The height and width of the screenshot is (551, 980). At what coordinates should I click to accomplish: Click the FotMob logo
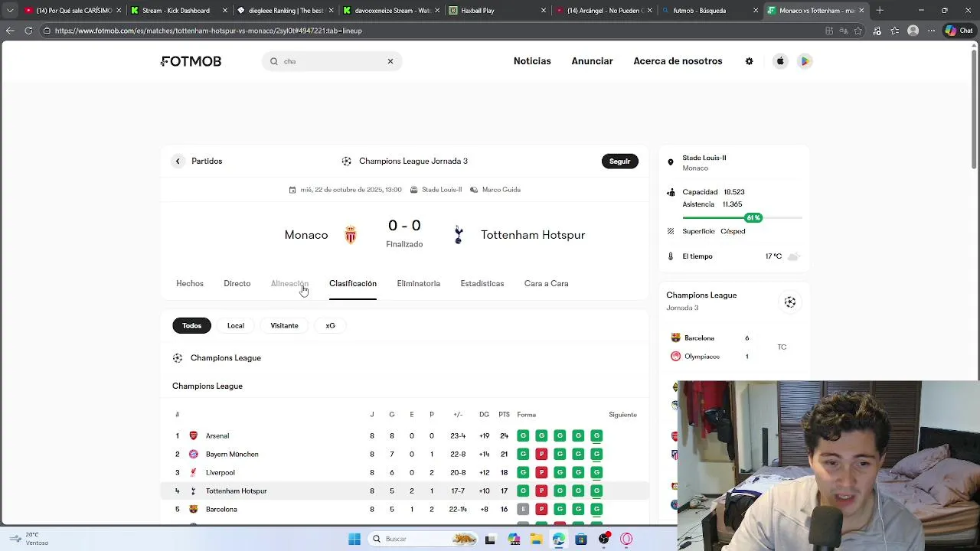click(x=191, y=61)
